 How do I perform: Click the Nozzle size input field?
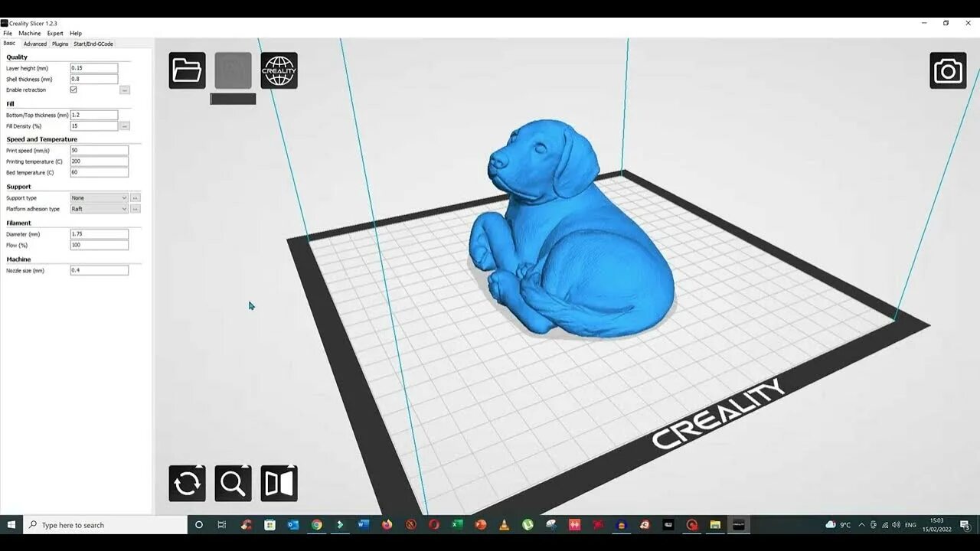point(100,270)
